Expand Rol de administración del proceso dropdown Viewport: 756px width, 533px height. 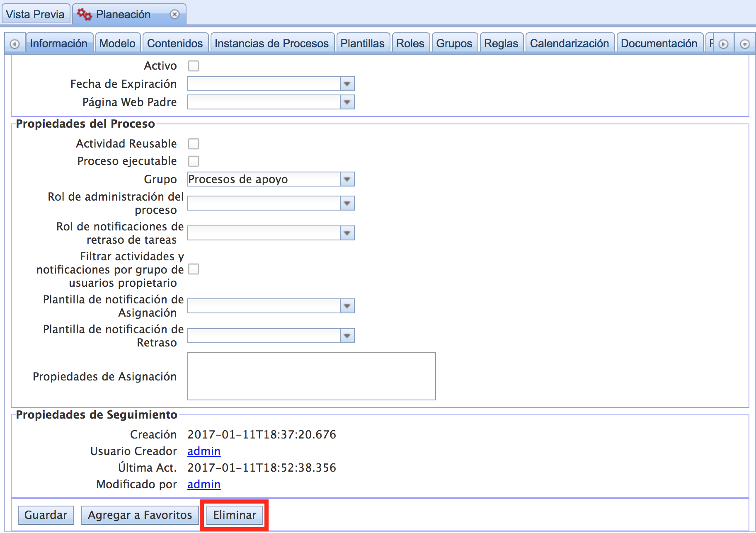(x=347, y=204)
